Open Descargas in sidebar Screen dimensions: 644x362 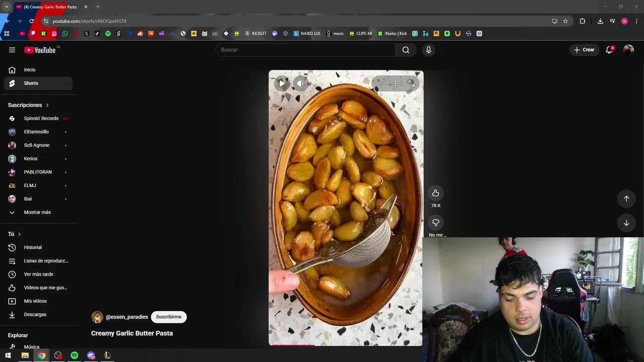click(x=38, y=314)
